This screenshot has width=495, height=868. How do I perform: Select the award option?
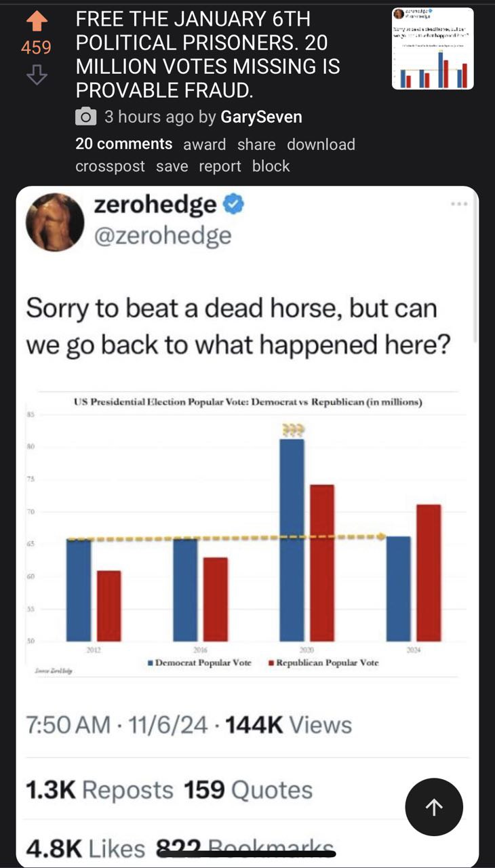[205, 144]
